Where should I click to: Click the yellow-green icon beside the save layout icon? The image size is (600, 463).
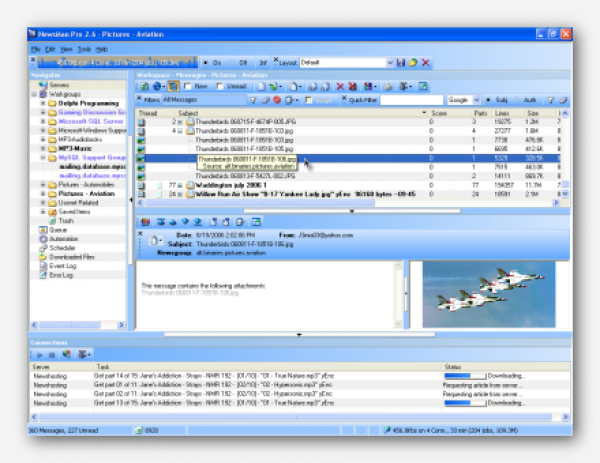click(x=413, y=63)
